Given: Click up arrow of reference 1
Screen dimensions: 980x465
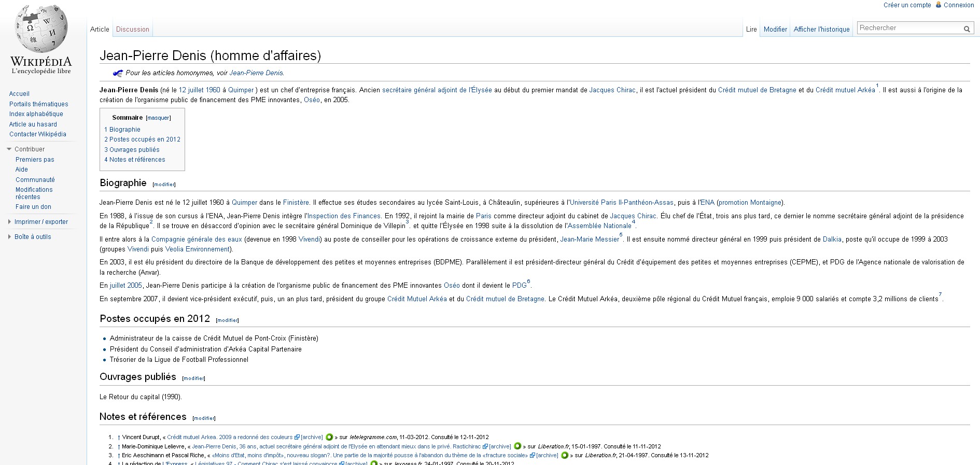Looking at the screenshot, I should (x=119, y=438).
